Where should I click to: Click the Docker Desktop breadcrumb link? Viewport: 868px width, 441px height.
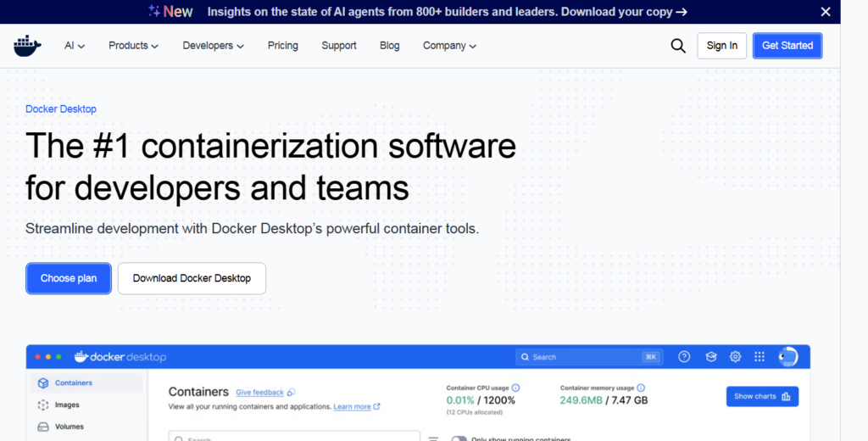[x=61, y=109]
